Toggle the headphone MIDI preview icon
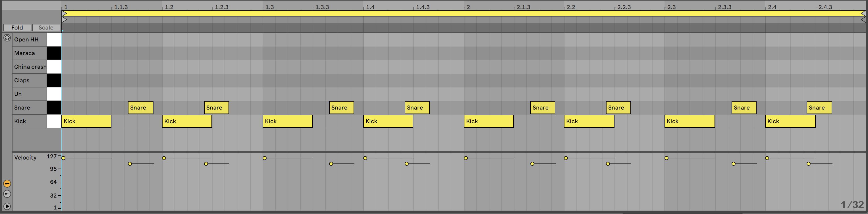This screenshot has width=868, height=214. click(x=7, y=38)
